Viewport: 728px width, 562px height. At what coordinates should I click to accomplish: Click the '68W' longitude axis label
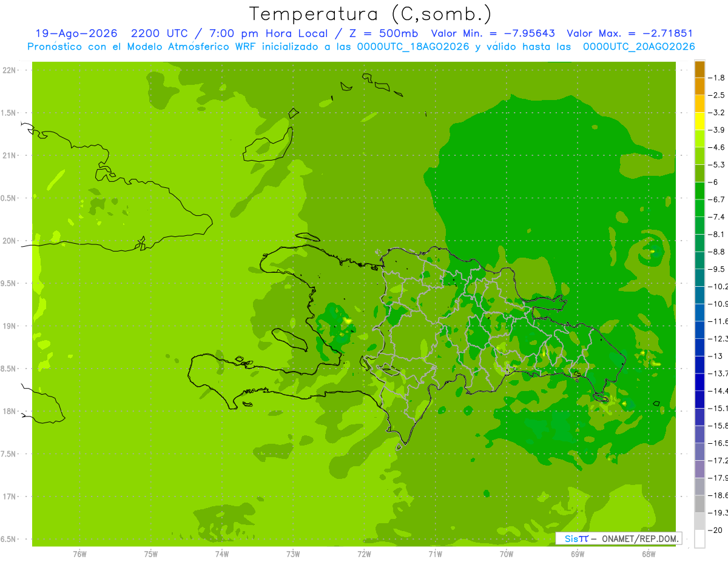(649, 554)
